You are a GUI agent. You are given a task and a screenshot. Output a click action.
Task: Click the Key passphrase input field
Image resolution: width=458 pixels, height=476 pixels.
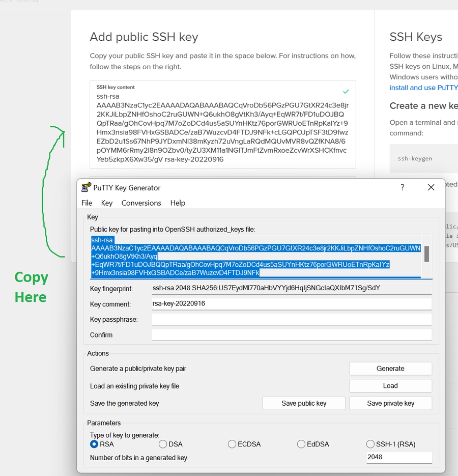pyautogui.click(x=291, y=320)
